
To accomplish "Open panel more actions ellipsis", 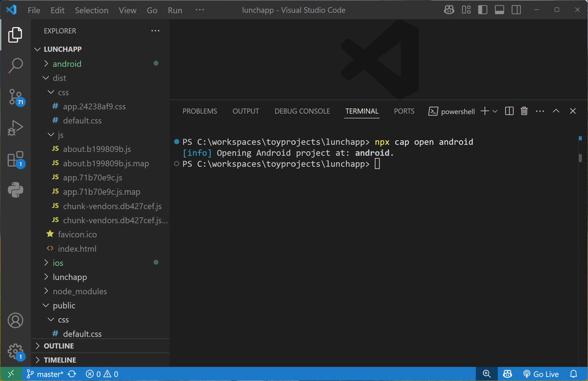I will click(x=540, y=111).
